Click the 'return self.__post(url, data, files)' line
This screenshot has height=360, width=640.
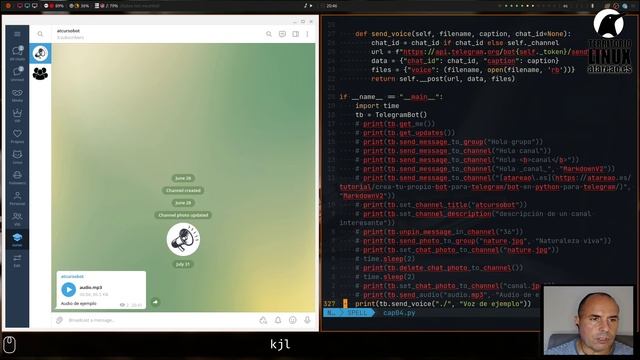pos(443,79)
